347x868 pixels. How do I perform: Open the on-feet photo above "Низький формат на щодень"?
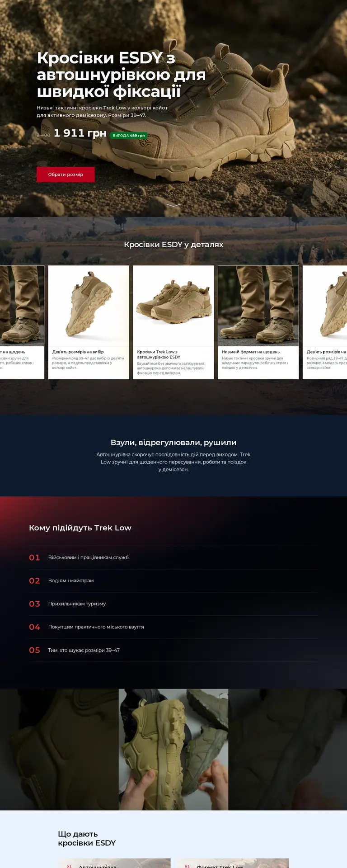(258, 306)
